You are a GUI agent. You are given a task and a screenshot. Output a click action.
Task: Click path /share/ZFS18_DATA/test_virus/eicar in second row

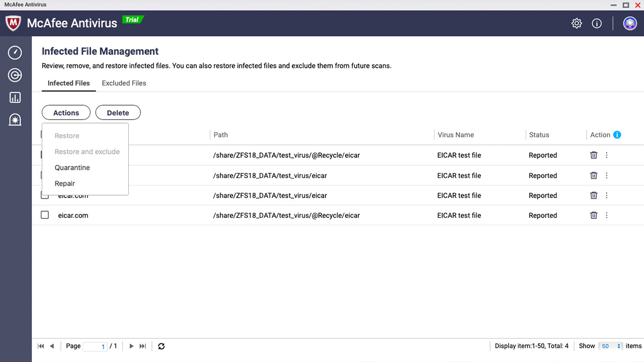coord(270,175)
